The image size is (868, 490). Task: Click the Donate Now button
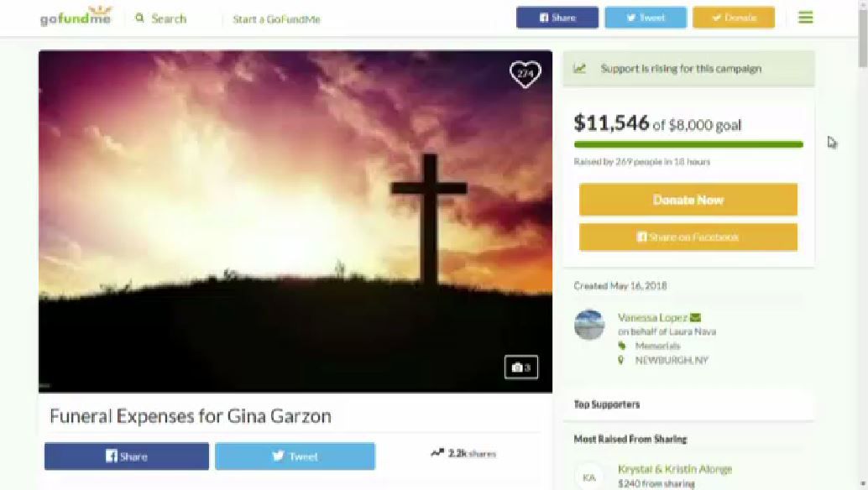688,200
